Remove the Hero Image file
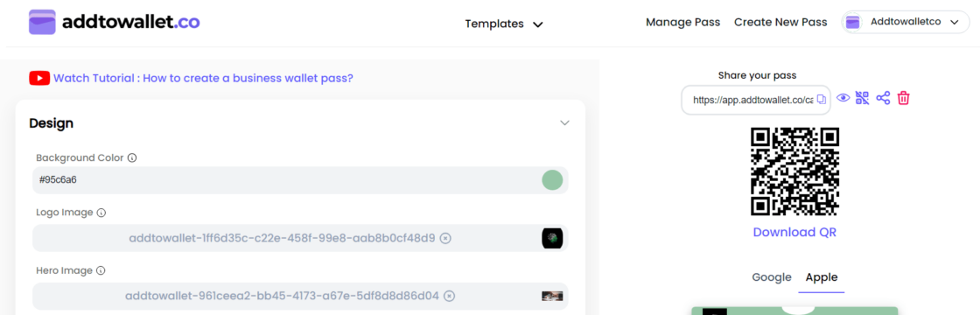The height and width of the screenshot is (315, 980). (450, 296)
